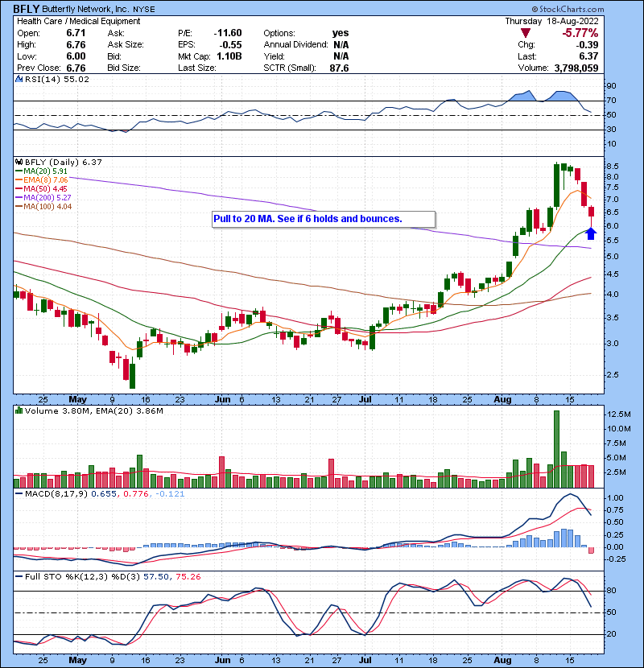
Task: Click the Yield N/A value
Action: coord(341,56)
